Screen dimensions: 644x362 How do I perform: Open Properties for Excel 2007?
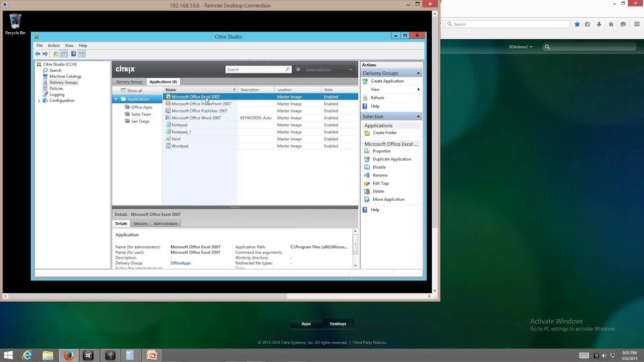381,151
